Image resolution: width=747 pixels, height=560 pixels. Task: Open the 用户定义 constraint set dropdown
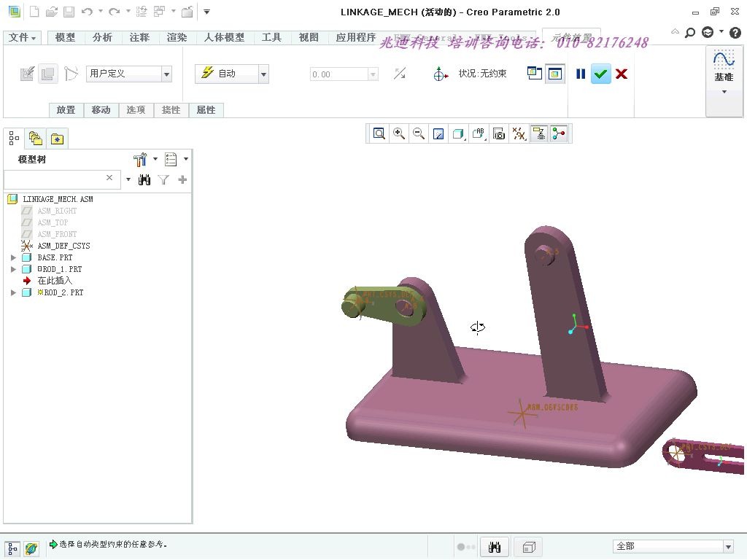(167, 74)
